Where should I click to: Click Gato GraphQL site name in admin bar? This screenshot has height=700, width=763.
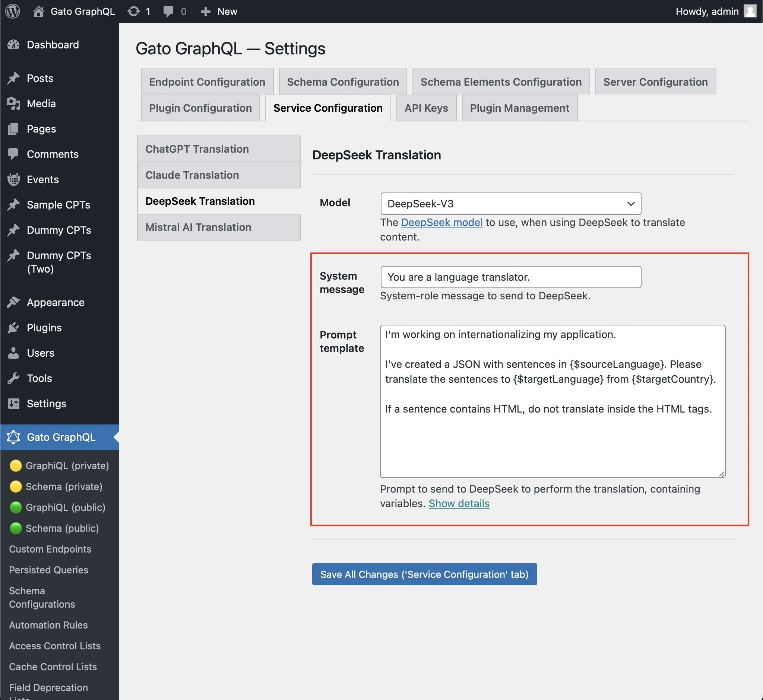pyautogui.click(x=83, y=12)
